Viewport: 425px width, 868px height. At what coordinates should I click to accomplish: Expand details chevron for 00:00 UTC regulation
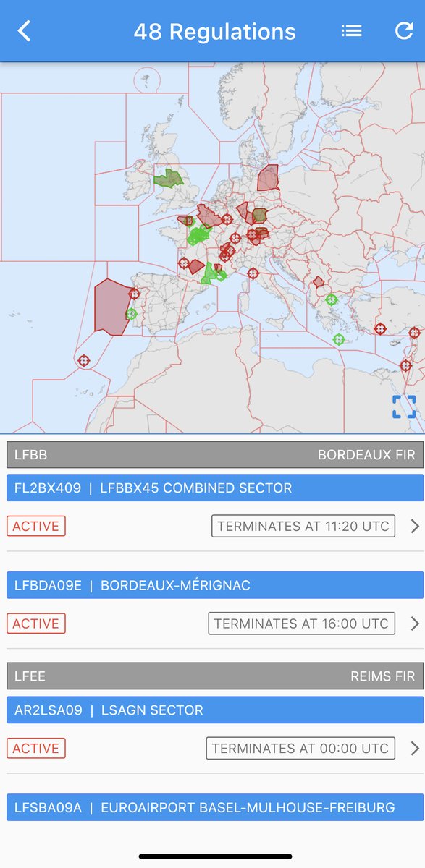[x=415, y=748]
